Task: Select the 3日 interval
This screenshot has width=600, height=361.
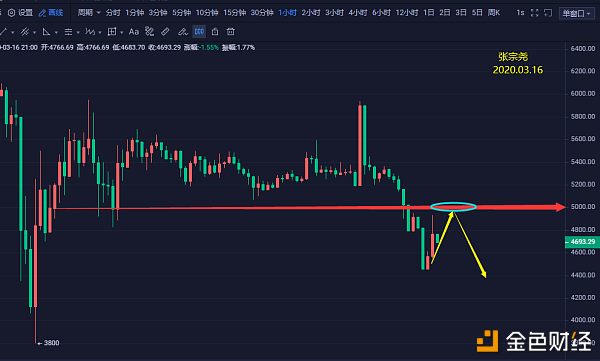Action: tap(461, 13)
